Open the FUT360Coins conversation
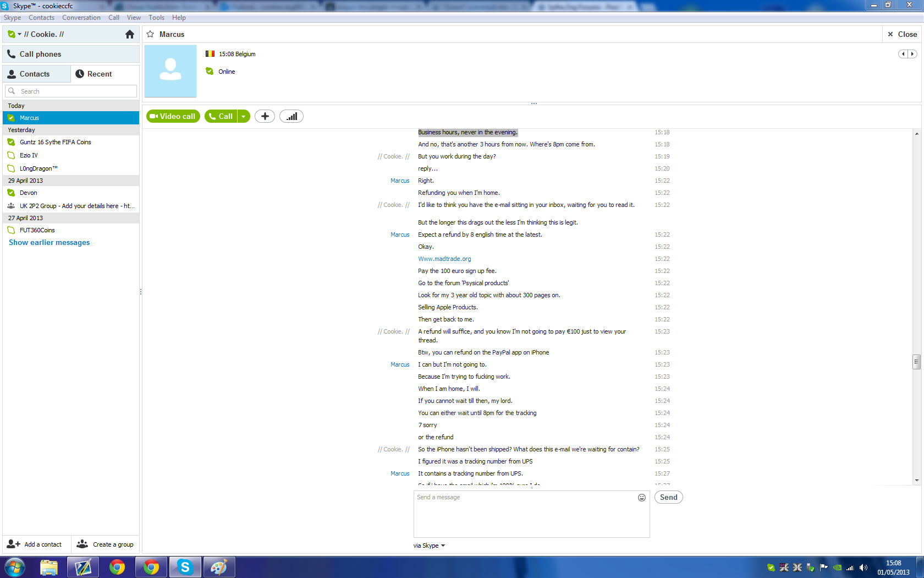The image size is (924, 578). tap(71, 230)
